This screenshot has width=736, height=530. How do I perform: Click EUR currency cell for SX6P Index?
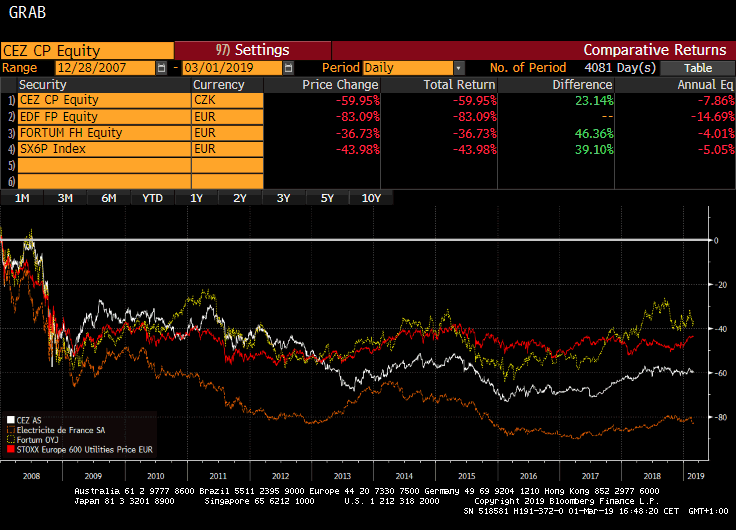pyautogui.click(x=228, y=149)
